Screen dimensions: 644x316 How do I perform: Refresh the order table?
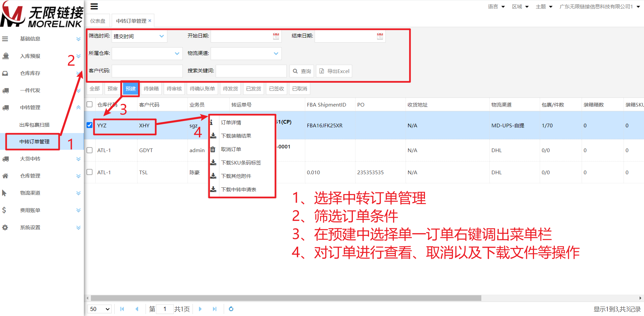[x=231, y=309]
